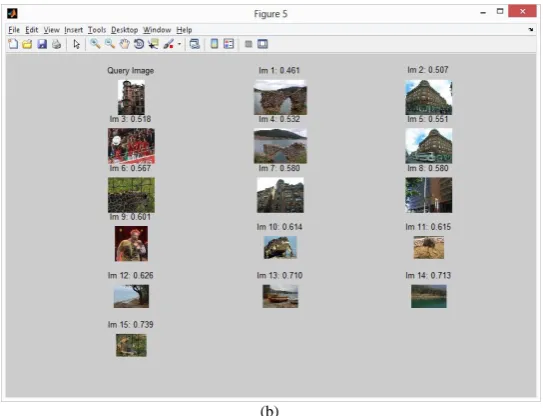Click the Im 13 boats on beach thumbnail
This screenshot has width=543, height=416.
click(280, 296)
